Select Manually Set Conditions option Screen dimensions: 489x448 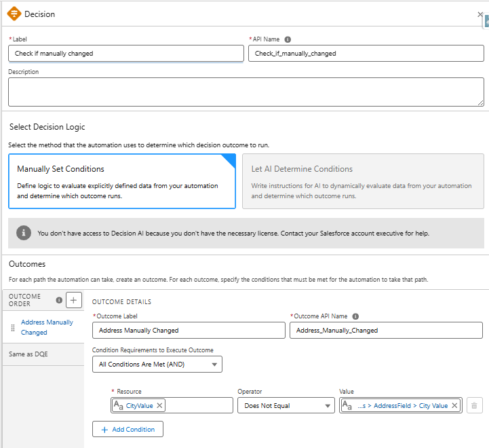[122, 181]
